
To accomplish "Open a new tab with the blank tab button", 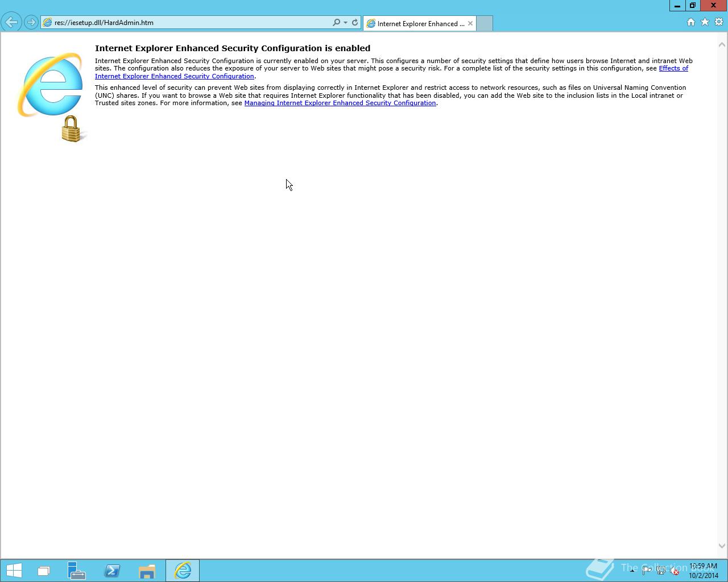I will pyautogui.click(x=485, y=23).
